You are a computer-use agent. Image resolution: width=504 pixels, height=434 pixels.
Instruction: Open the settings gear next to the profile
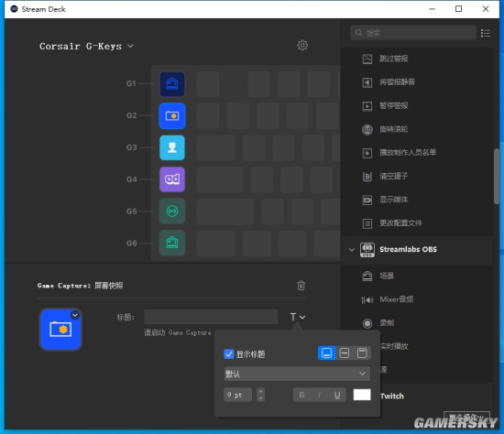pyautogui.click(x=302, y=45)
